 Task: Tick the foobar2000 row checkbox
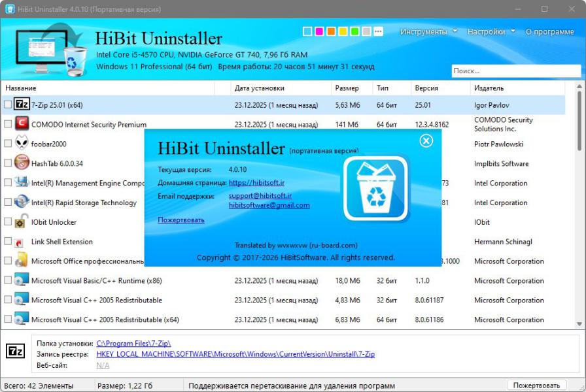click(x=8, y=144)
